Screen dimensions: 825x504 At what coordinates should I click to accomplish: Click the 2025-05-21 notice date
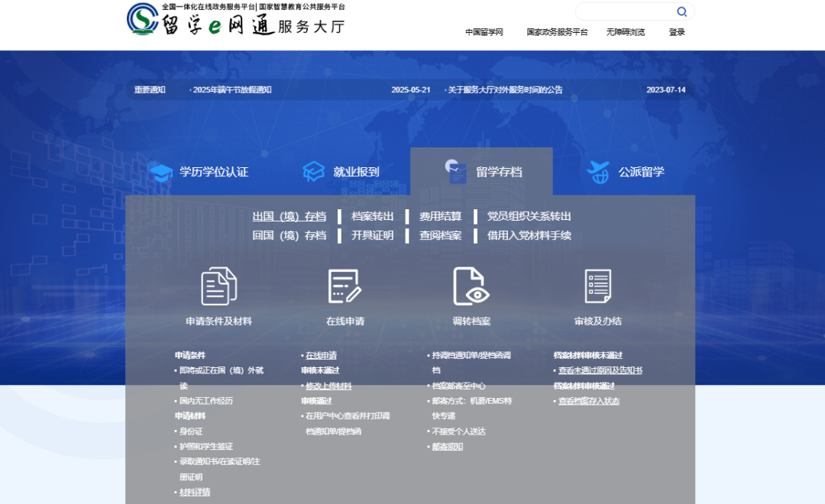410,90
